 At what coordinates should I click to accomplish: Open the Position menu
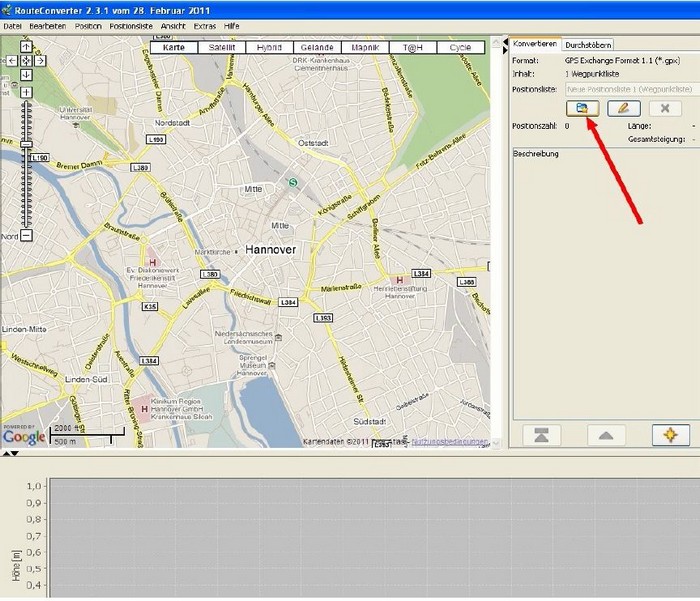[88, 26]
